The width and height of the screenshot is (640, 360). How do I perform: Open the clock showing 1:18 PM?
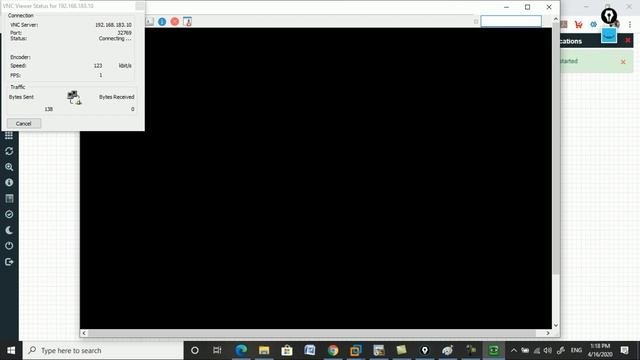600,350
